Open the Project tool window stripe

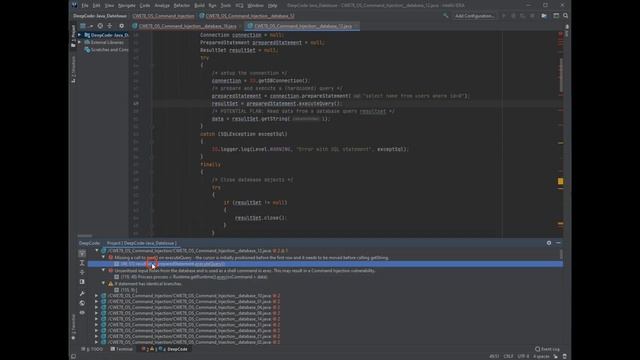73,36
